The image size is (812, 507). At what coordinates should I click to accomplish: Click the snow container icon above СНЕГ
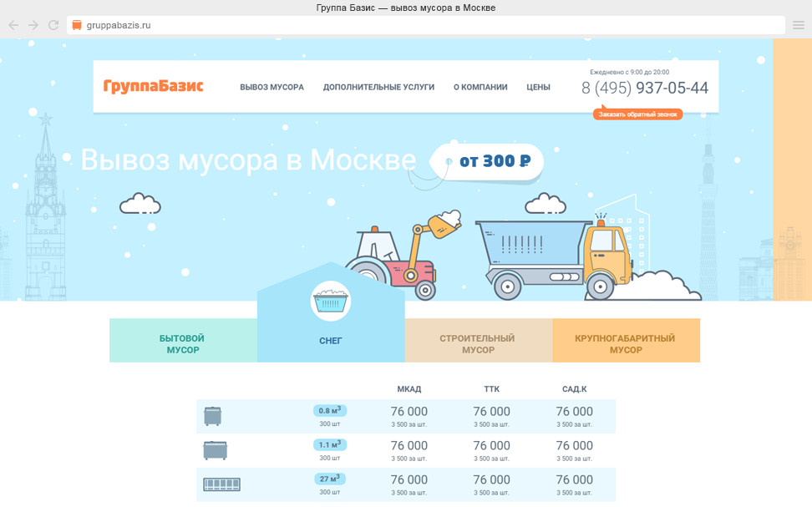point(331,302)
